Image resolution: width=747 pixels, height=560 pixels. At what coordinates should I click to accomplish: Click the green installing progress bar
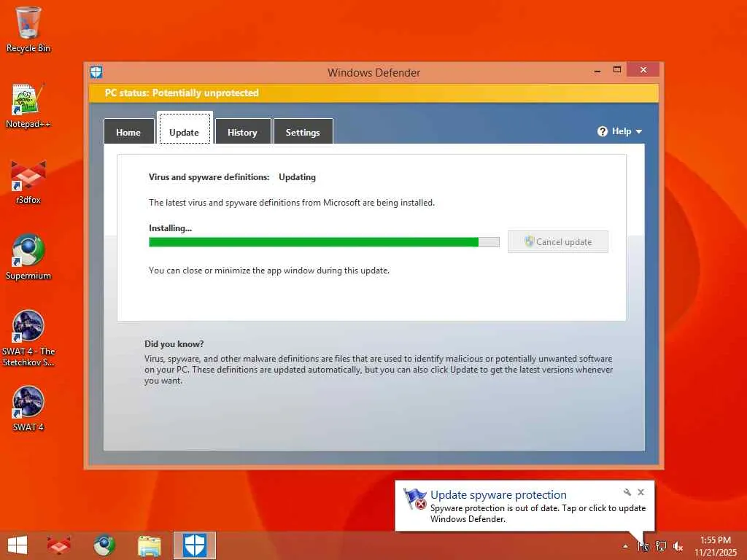point(324,242)
